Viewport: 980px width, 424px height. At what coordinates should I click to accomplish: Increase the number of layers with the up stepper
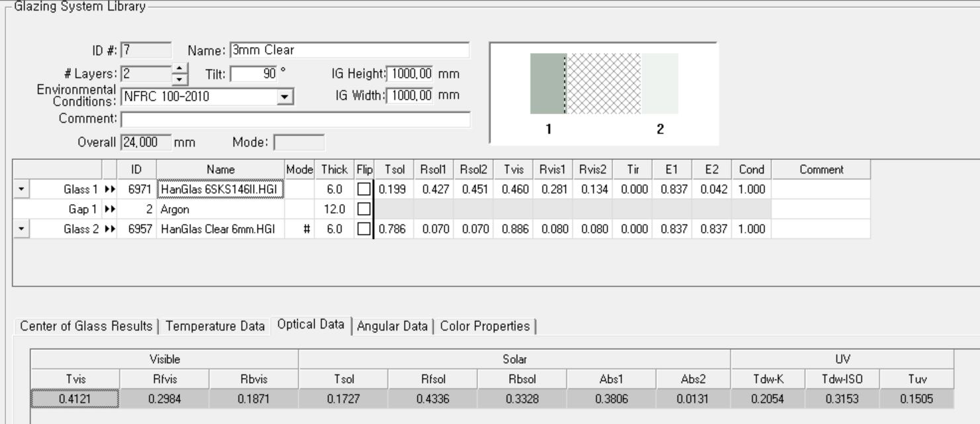click(180, 69)
